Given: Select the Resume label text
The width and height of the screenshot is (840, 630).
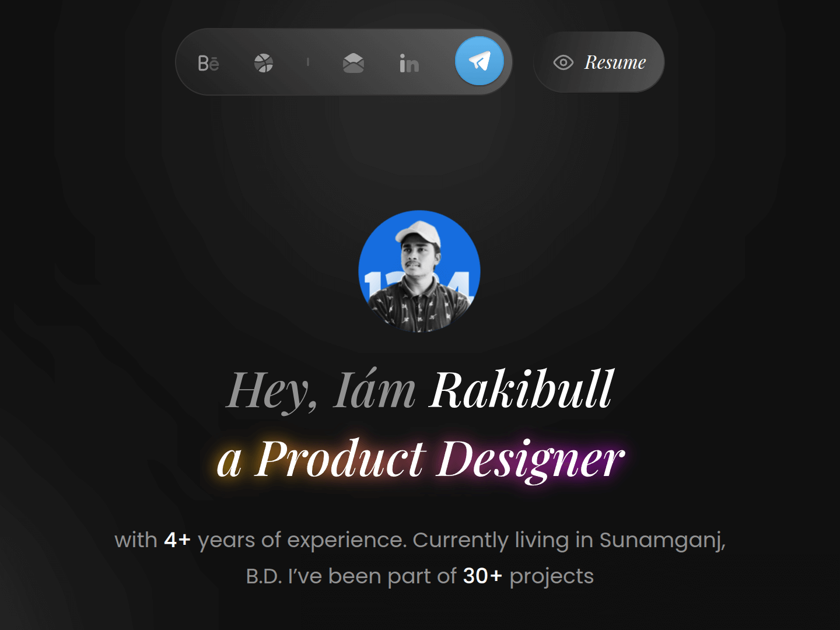Looking at the screenshot, I should (x=615, y=62).
